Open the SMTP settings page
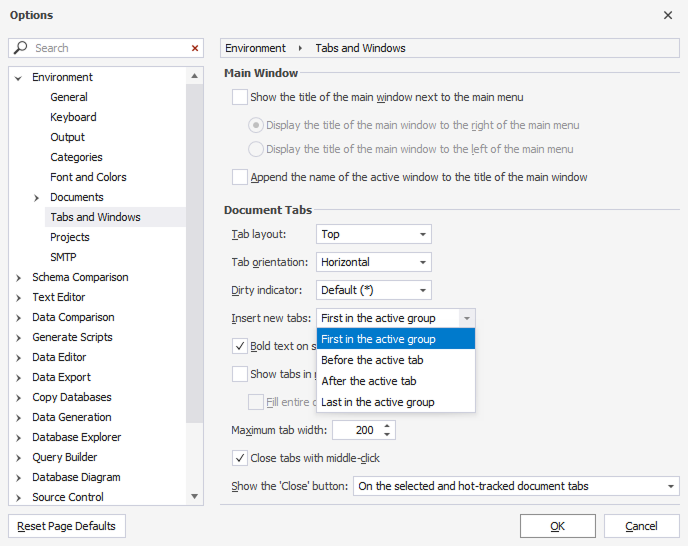Screen dimensions: 688x546 (x=63, y=257)
